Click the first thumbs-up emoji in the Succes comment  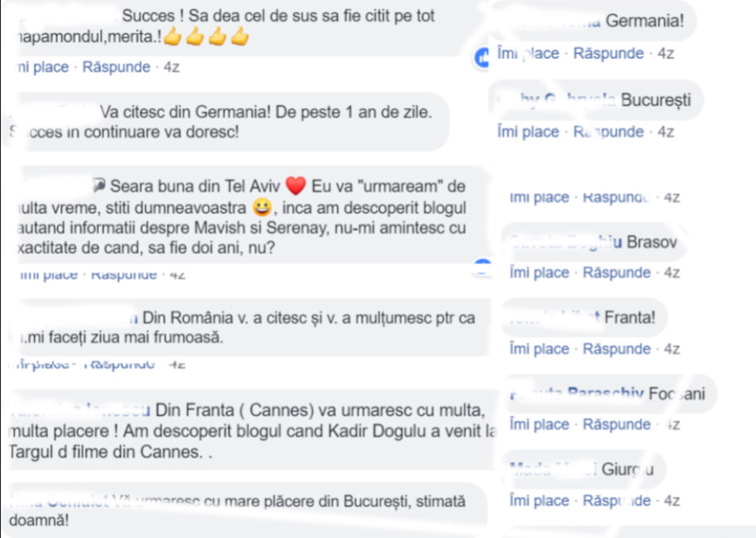pos(172,38)
